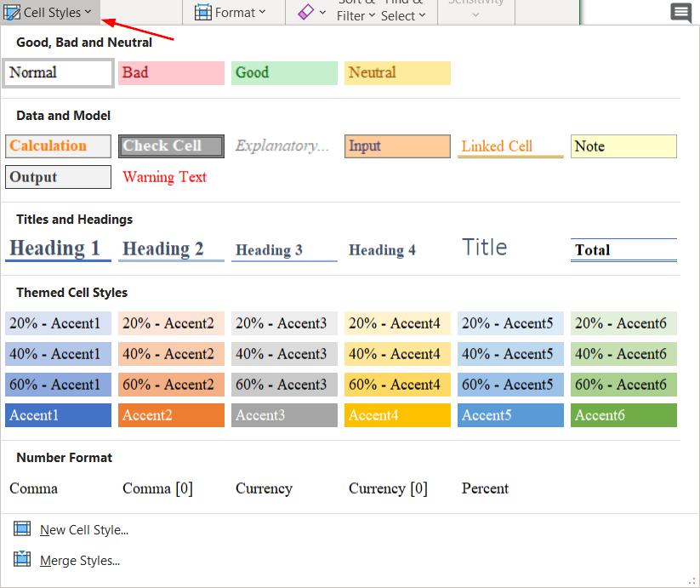
Task: Apply the solid Accent6 green style
Action: (x=623, y=415)
